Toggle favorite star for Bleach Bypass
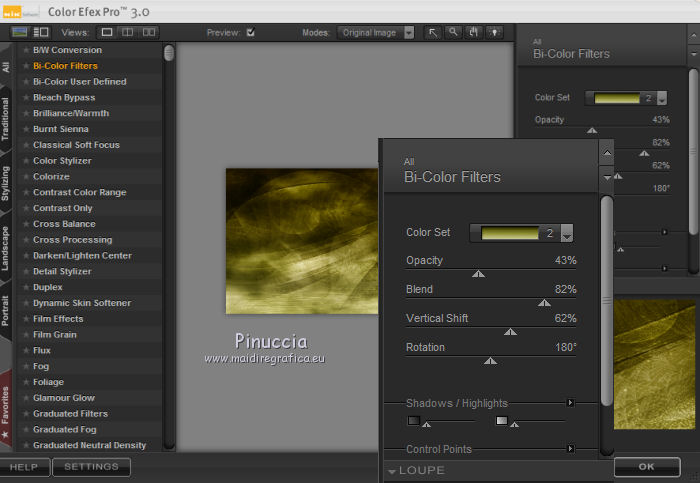This screenshot has height=483, width=700. point(26,97)
